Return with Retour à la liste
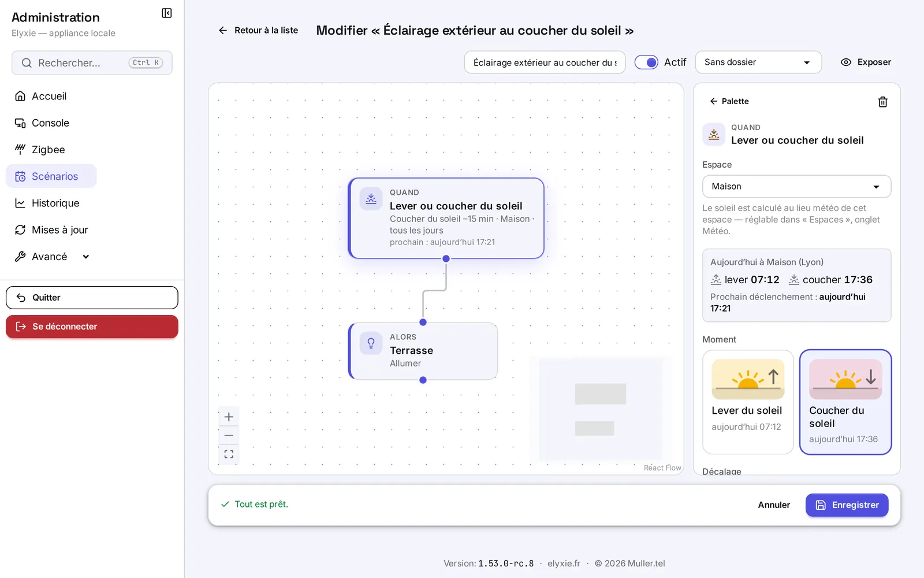This screenshot has width=924, height=578. tap(258, 30)
